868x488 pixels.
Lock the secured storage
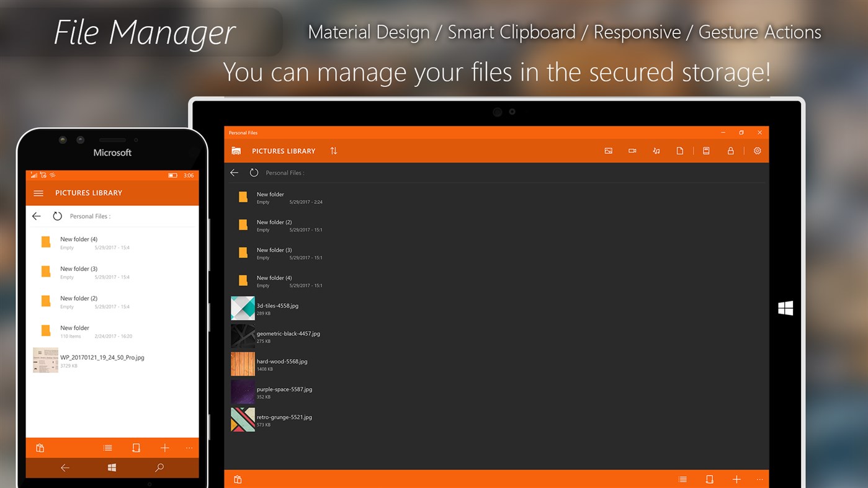coord(730,151)
